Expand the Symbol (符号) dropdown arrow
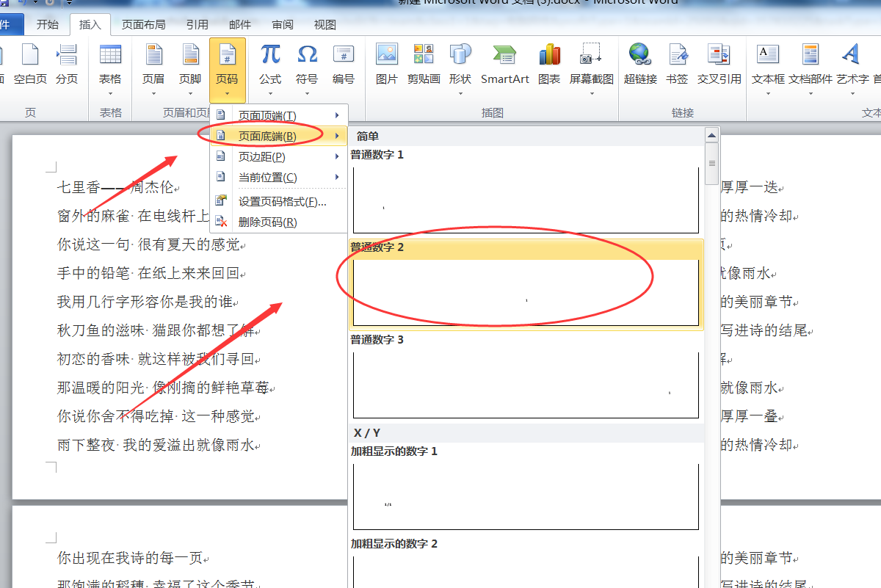Screen dimensions: 881x588 point(307,93)
